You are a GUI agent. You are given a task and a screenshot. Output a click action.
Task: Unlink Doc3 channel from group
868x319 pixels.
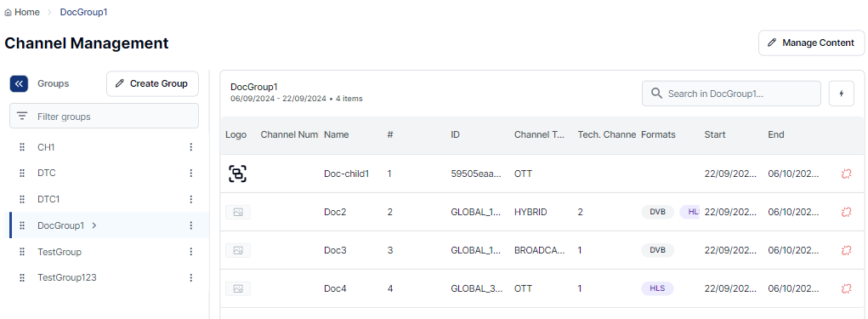pyautogui.click(x=845, y=250)
